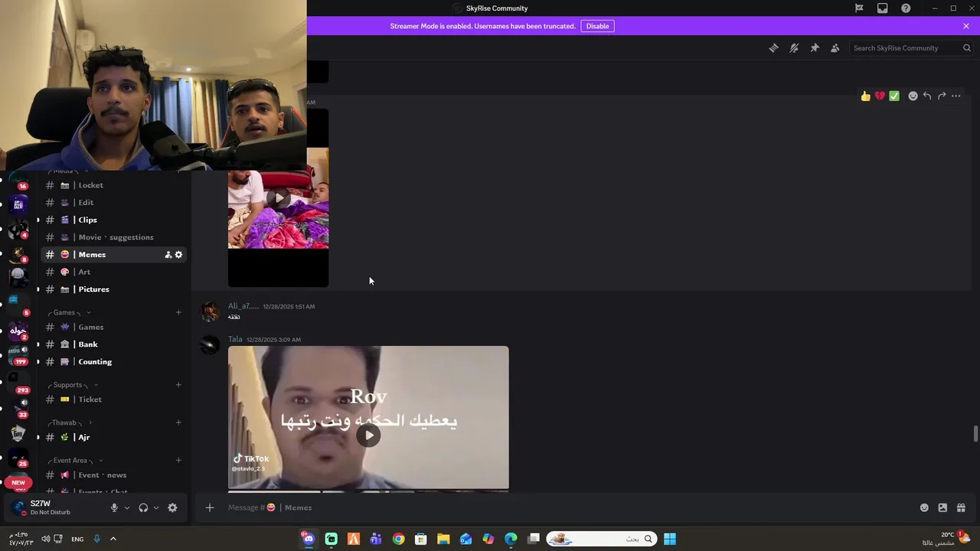The height and width of the screenshot is (551, 980).
Task: Open input device options arrow
Action: [x=126, y=507]
